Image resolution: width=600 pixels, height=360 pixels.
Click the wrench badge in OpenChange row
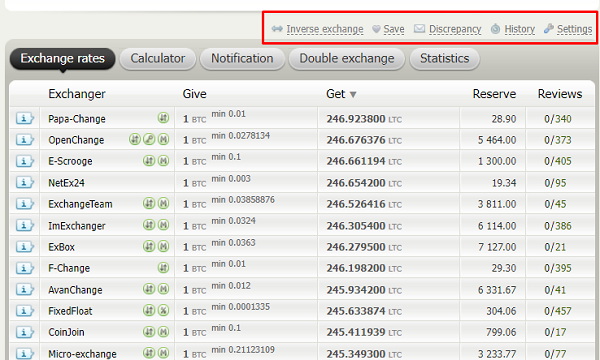(x=149, y=139)
